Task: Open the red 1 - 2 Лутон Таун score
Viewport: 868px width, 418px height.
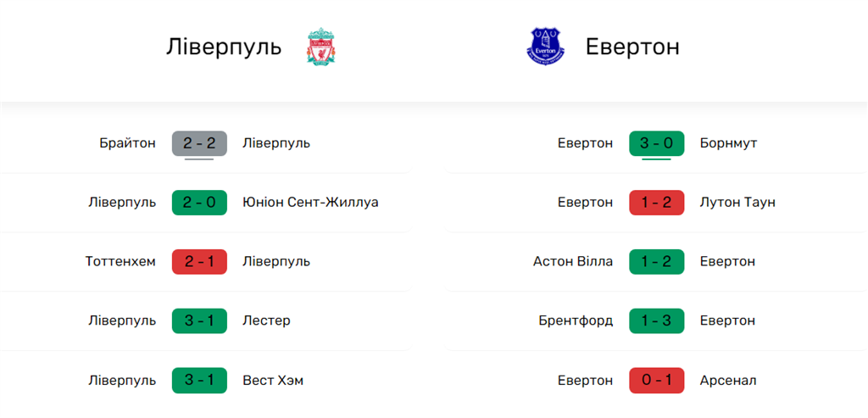Action: [656, 203]
